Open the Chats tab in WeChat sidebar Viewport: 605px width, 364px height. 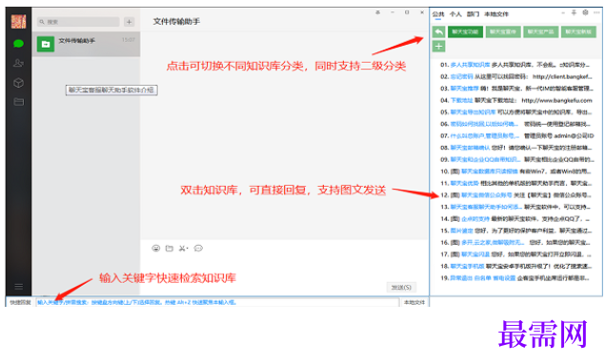click(18, 44)
